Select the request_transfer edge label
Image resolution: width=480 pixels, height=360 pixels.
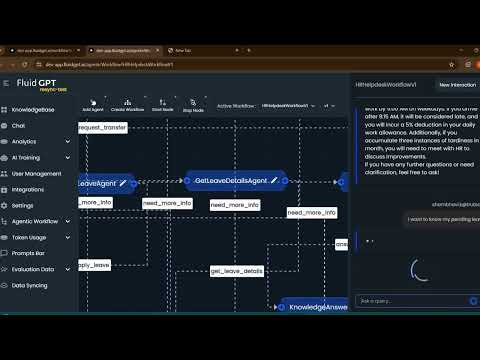(103, 128)
